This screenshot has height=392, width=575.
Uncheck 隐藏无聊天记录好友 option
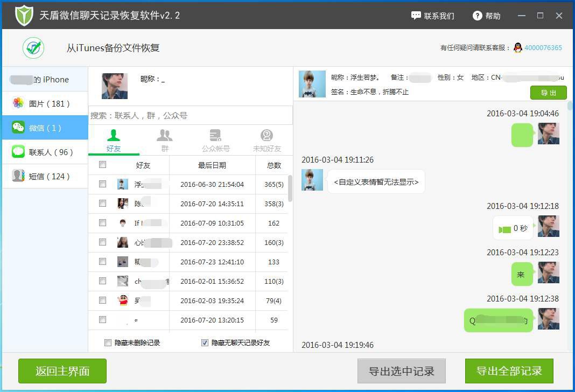pyautogui.click(x=205, y=342)
